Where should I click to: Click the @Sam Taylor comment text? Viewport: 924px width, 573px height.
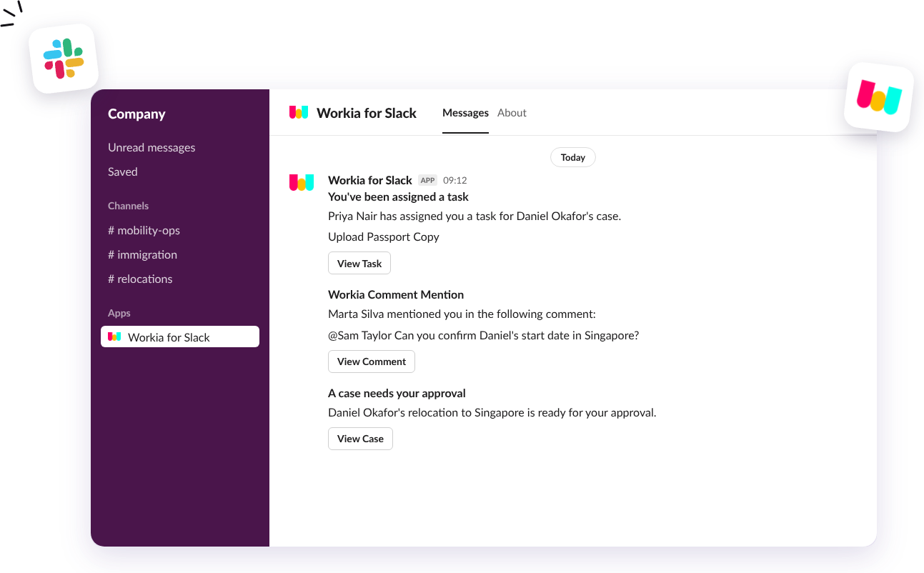click(484, 335)
